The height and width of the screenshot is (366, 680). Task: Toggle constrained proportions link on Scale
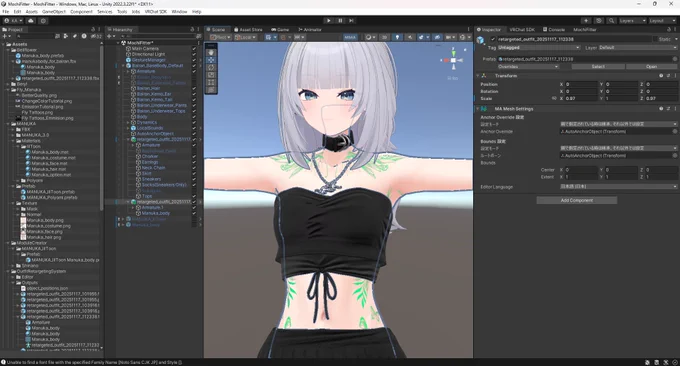coord(554,98)
